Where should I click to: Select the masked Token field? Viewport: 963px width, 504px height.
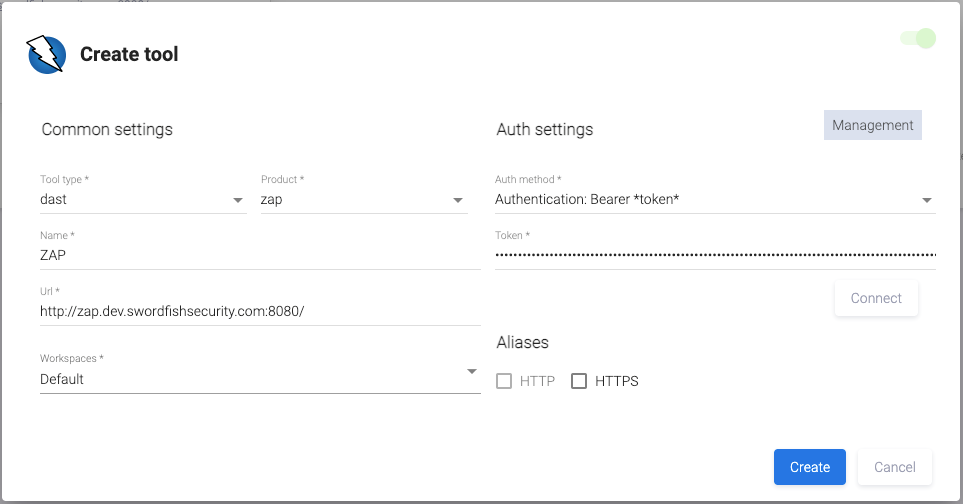tap(715, 255)
